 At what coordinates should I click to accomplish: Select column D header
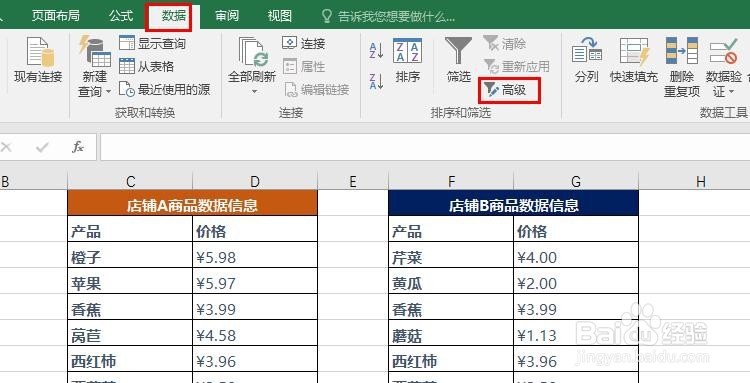(x=255, y=181)
